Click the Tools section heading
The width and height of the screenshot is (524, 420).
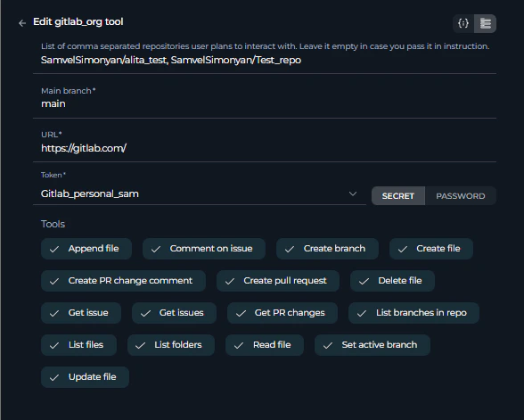(x=53, y=224)
